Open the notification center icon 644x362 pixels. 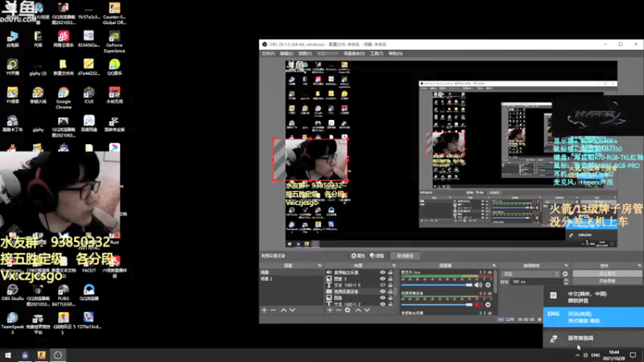633,355
